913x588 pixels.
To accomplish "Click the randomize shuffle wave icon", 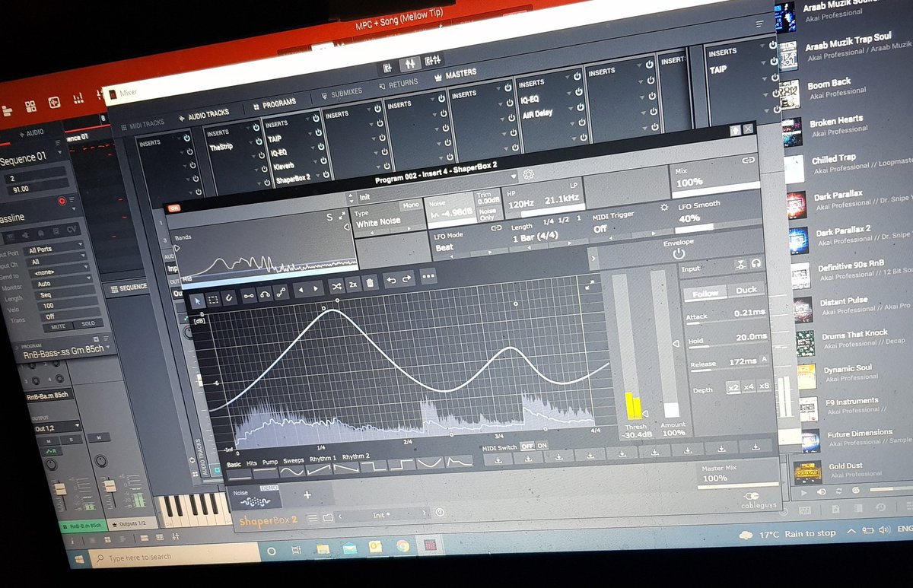I will coord(337,287).
